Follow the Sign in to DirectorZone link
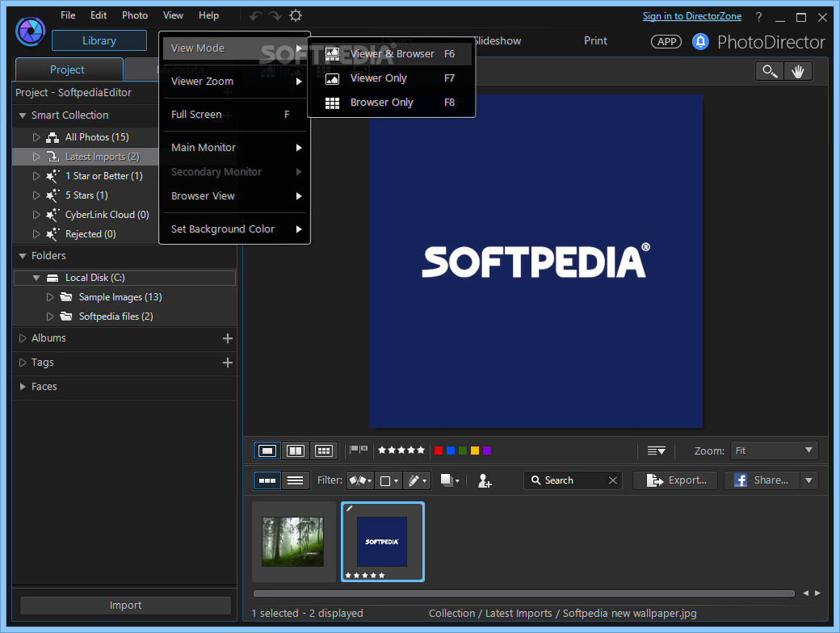 point(692,16)
